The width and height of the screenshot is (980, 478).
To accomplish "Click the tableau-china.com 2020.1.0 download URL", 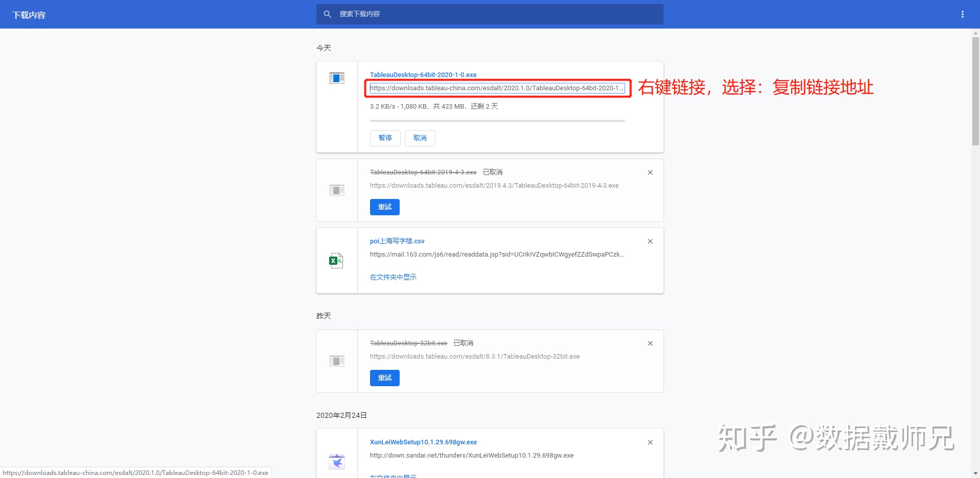I will (497, 88).
